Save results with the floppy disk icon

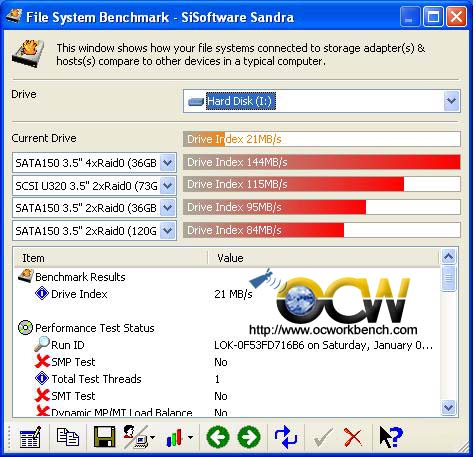[x=105, y=437]
